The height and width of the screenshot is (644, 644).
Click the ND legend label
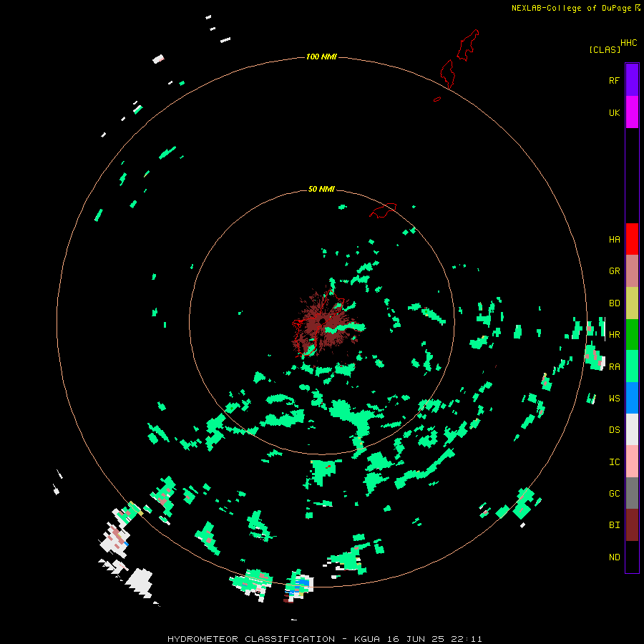[614, 557]
